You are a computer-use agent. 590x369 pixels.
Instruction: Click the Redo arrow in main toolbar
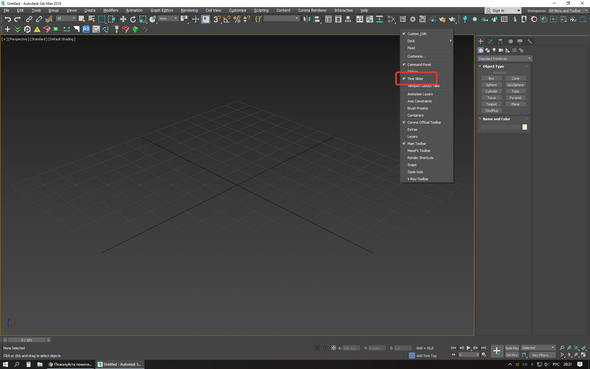(17, 19)
